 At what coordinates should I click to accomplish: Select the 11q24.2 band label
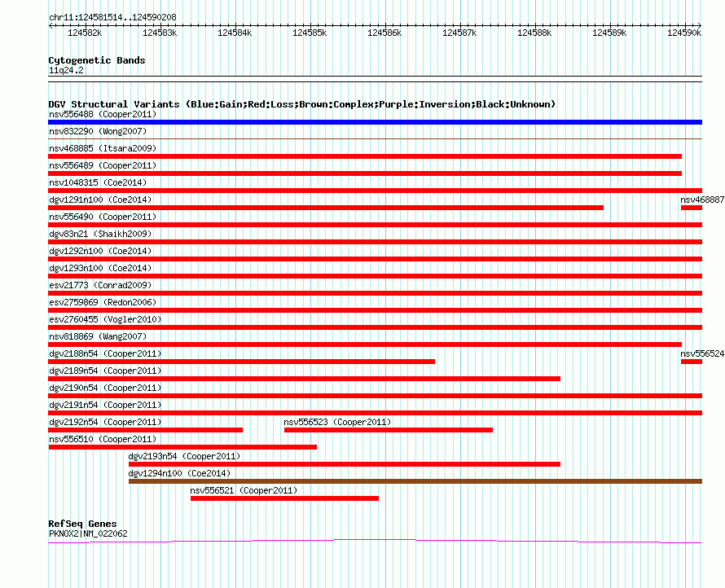[x=66, y=70]
